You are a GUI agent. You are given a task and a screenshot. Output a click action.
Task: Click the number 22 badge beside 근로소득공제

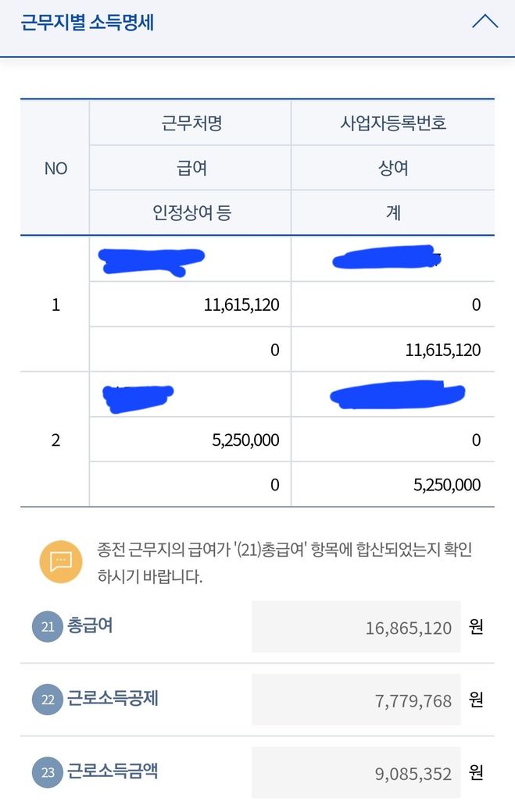pyautogui.click(x=48, y=700)
